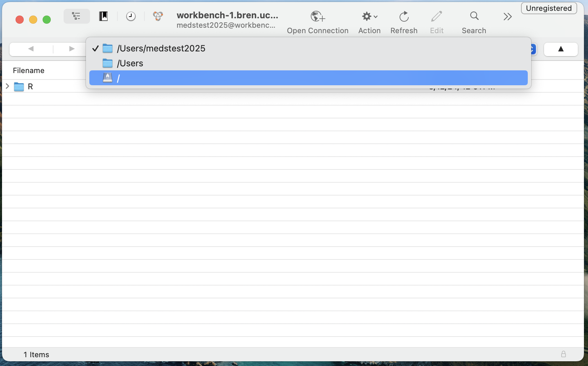Screen dimensions: 588x366
Task: Select /Users in path dropdown
Action: point(308,63)
